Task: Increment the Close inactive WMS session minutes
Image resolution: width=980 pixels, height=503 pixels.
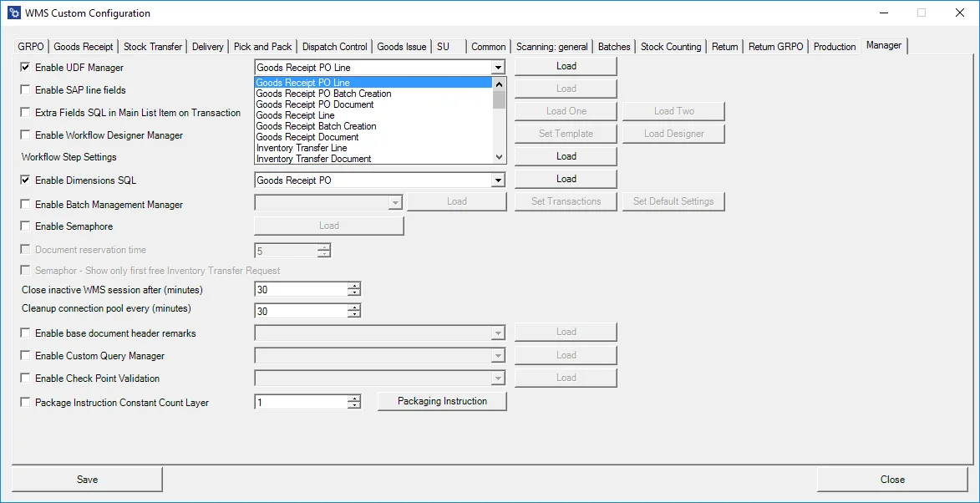Action: pyautogui.click(x=353, y=285)
